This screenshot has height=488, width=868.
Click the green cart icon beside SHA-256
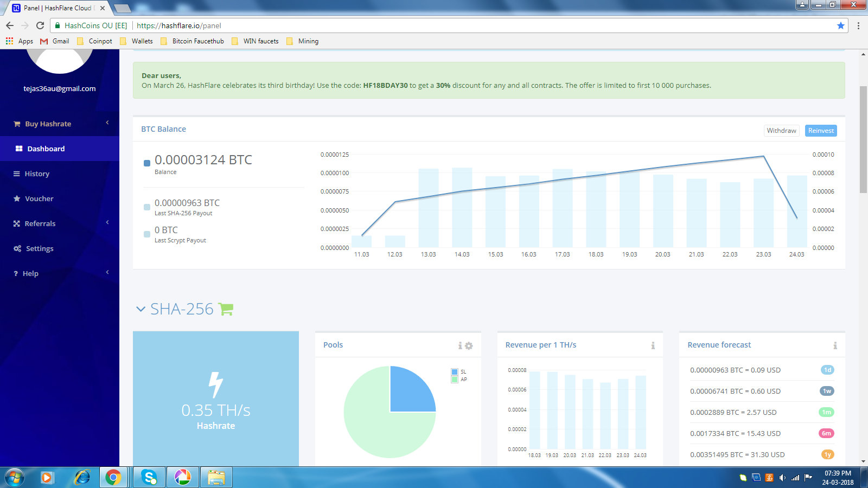[x=226, y=309]
